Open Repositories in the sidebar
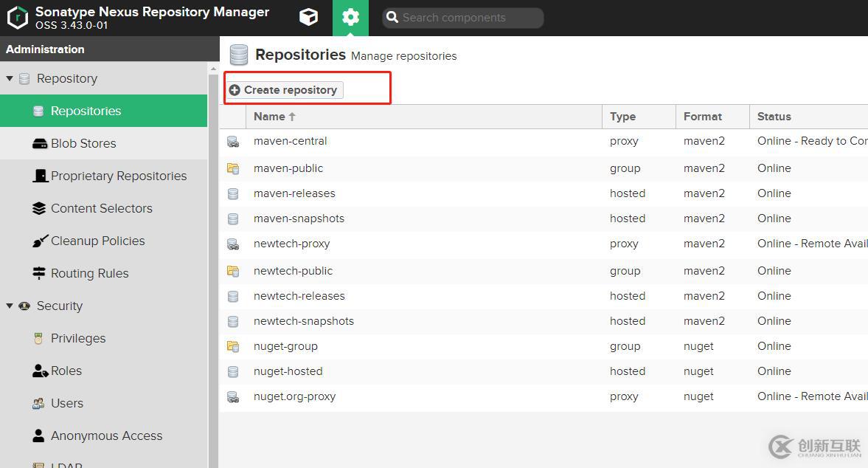The width and height of the screenshot is (868, 468). point(103,111)
